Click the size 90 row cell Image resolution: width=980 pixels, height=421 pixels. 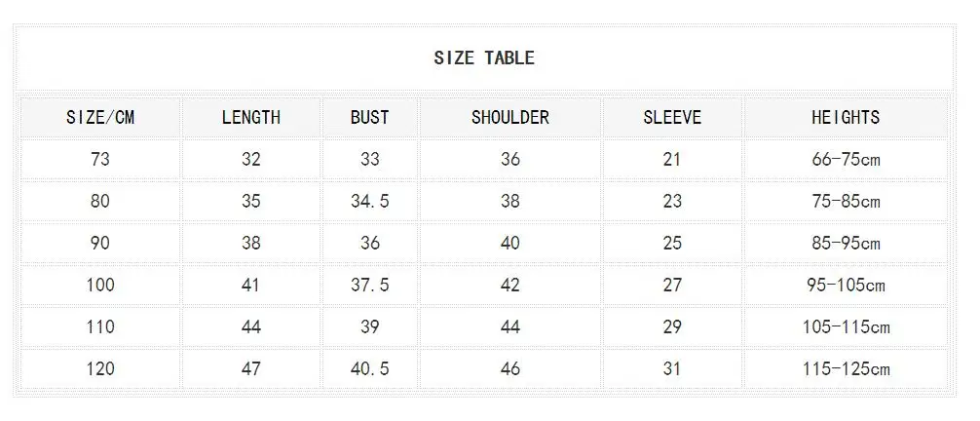(x=100, y=243)
